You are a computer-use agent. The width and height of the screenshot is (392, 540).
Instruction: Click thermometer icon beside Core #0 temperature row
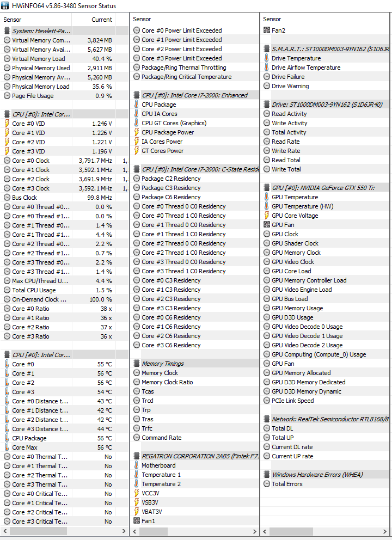[7, 364]
